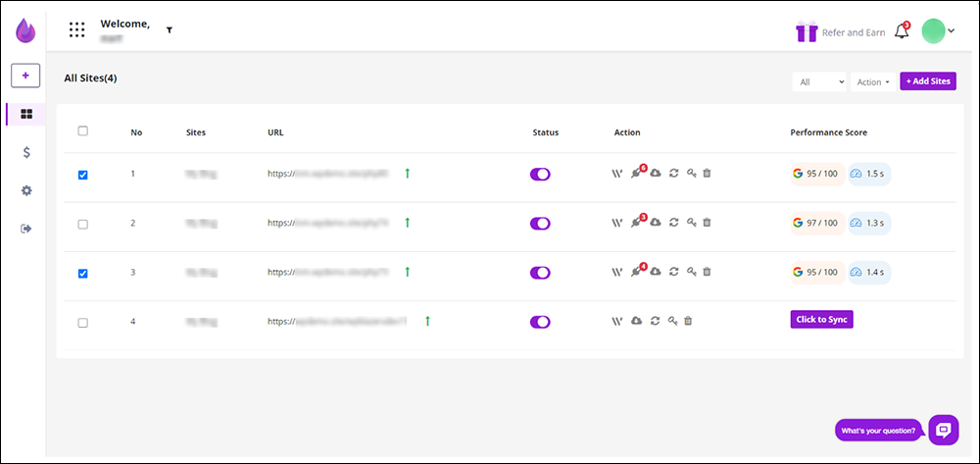Open the chat support bubble icon

pyautogui.click(x=944, y=430)
